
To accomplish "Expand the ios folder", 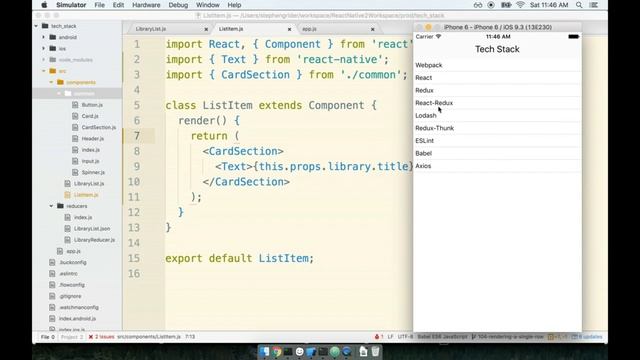I will tap(44, 49).
